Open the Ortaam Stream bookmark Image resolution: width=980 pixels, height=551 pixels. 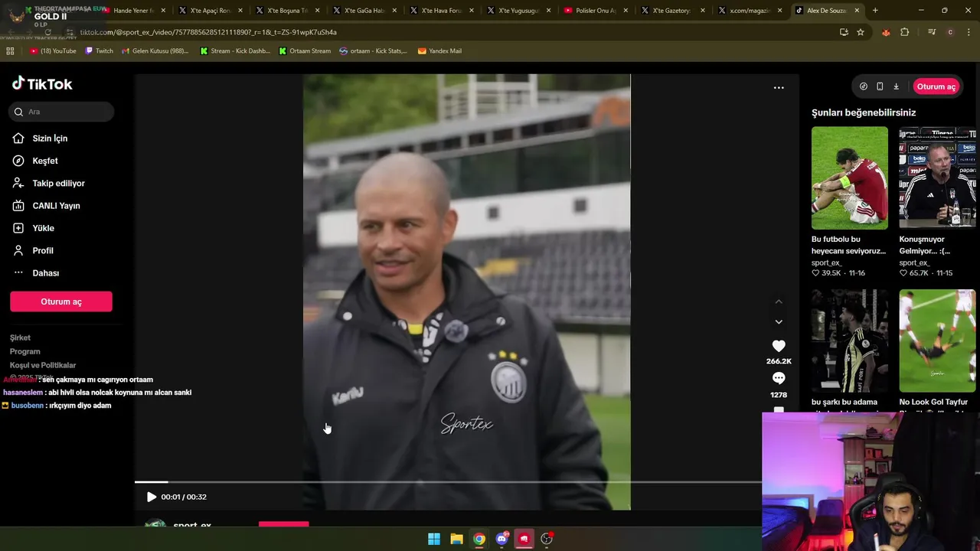pyautogui.click(x=305, y=51)
